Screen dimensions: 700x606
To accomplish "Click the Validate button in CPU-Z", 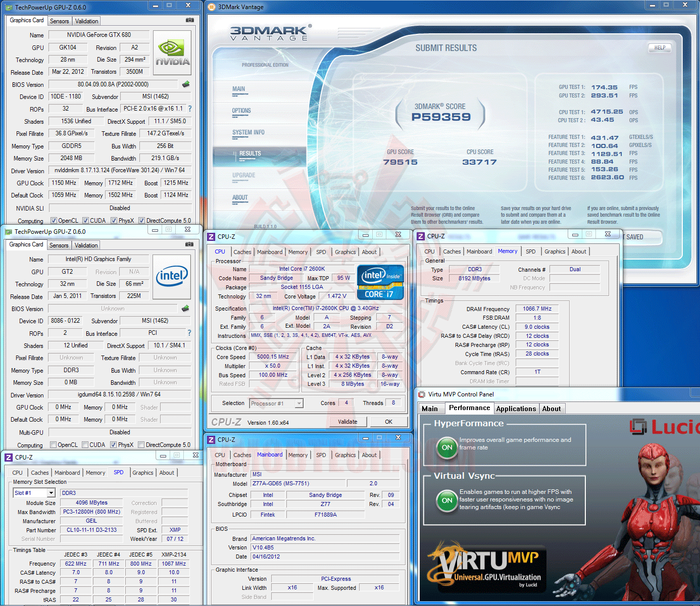I will [x=347, y=422].
